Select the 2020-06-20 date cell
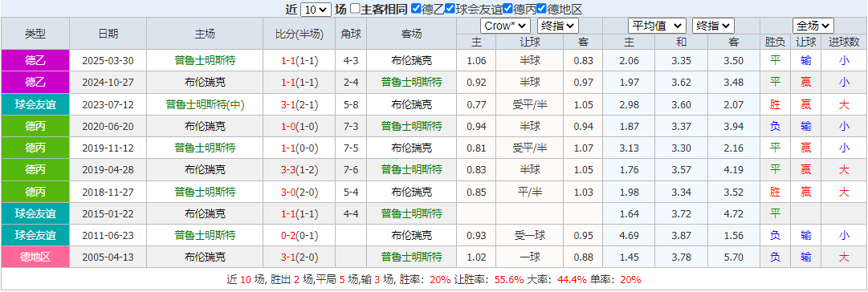Viewport: 868px width, 292px height. 108,126
